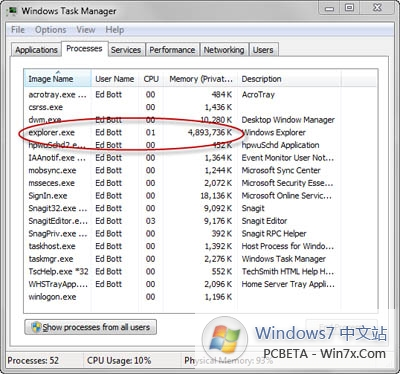This screenshot has height=374, width=400.
Task: Select the WHSTrayApp process row
Action: click(x=200, y=285)
